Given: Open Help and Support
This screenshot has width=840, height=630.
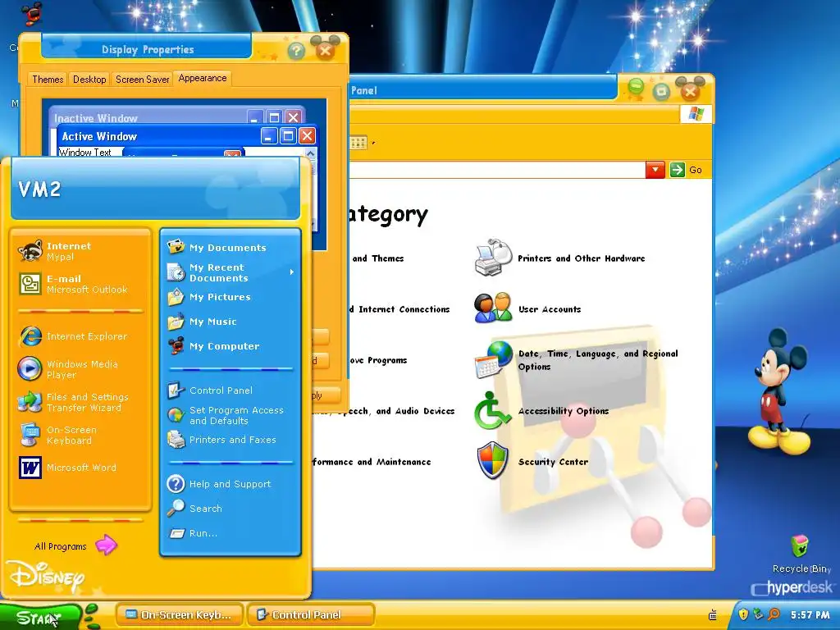Looking at the screenshot, I should pyautogui.click(x=231, y=484).
